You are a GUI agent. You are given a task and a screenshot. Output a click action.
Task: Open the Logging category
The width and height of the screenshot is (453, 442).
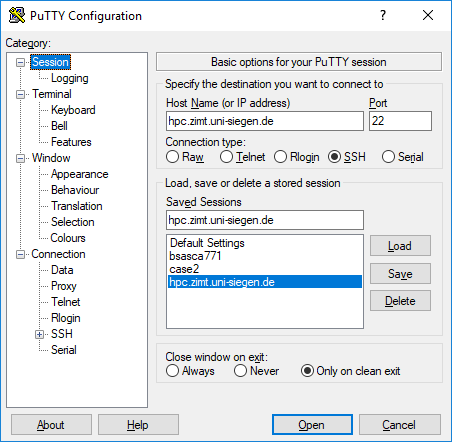tap(70, 78)
